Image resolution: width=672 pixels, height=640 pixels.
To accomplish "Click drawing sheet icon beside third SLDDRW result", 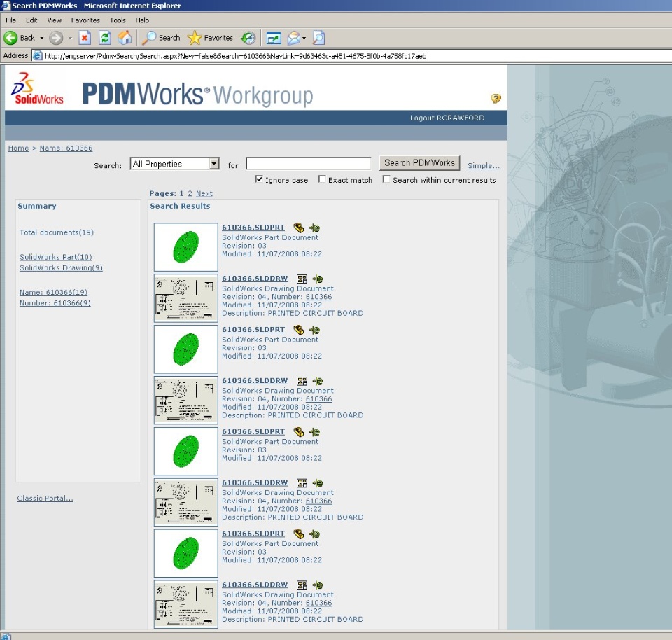I will 302,483.
